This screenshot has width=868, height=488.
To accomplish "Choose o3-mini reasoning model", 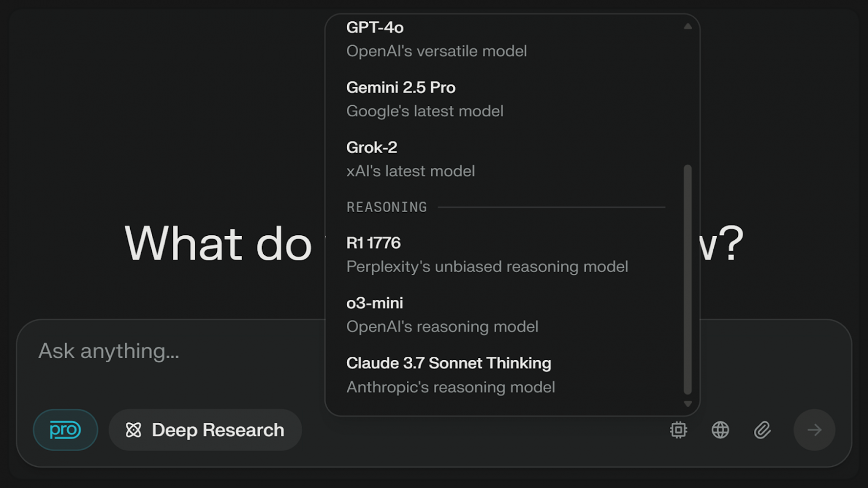I will [374, 303].
